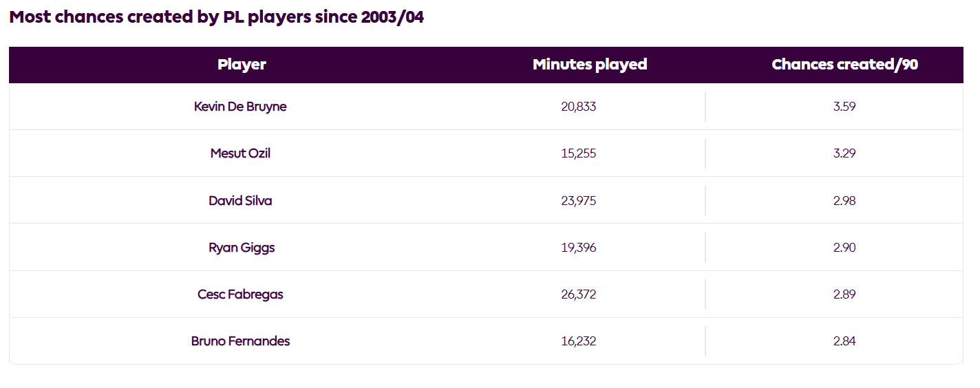Click Ozil's 15,255 minutes played cell
The height and width of the screenshot is (388, 980).
[579, 153]
